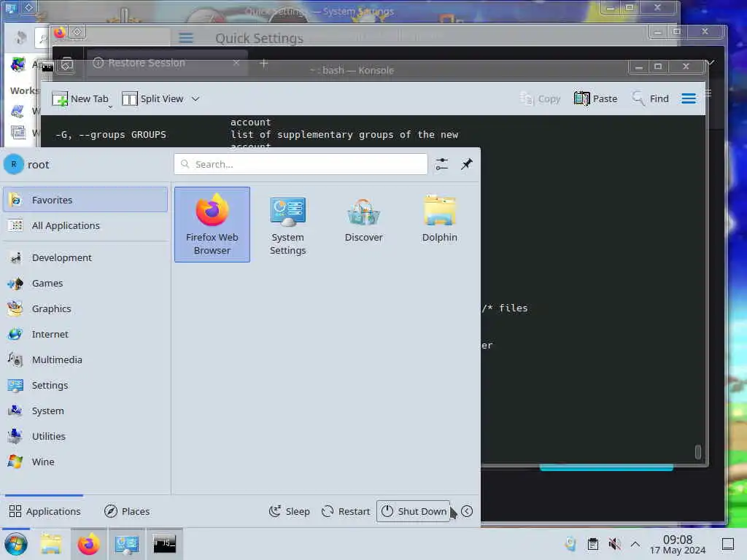Click the Shut Down button

413,511
